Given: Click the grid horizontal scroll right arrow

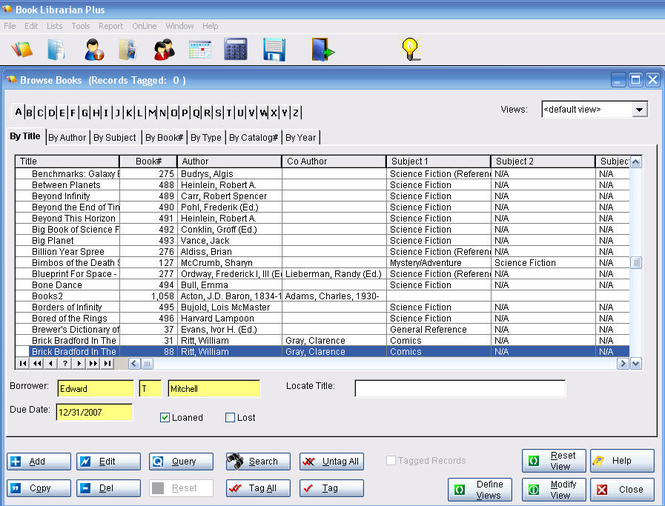Looking at the screenshot, I should 623,363.
